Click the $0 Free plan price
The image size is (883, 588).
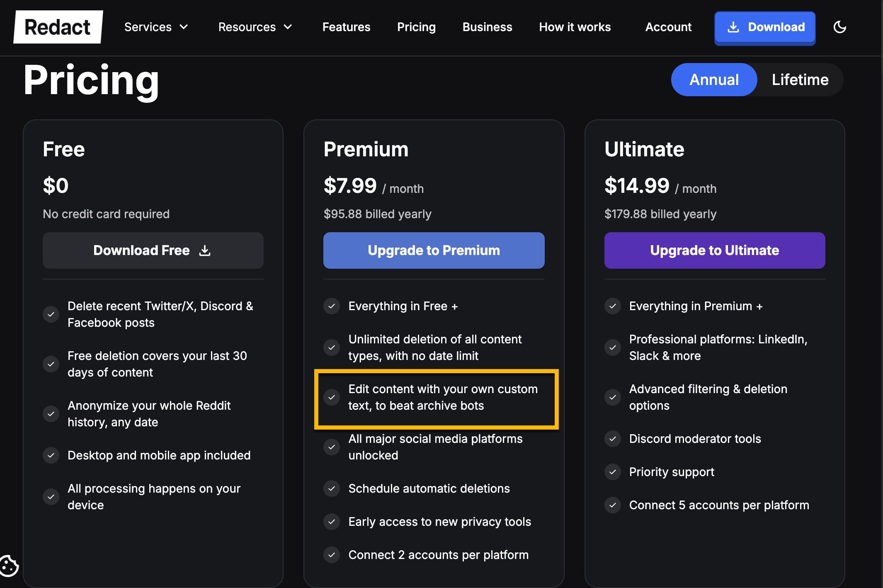[x=56, y=185]
